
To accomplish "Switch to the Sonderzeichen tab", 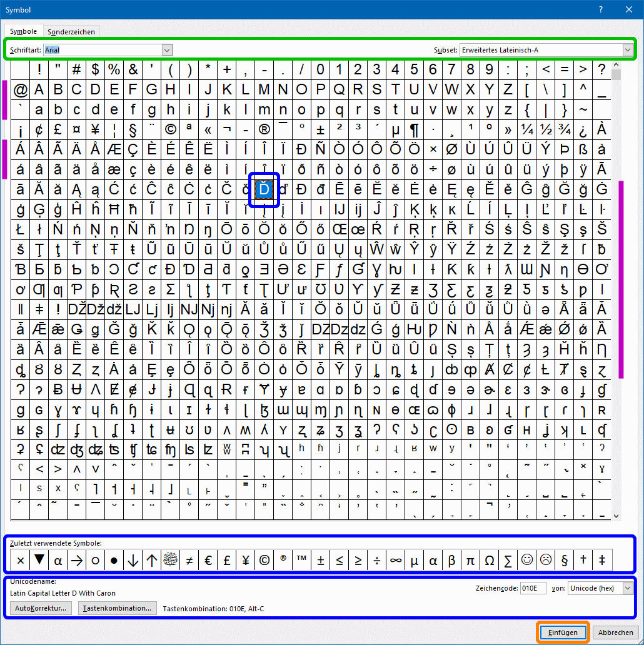I will tap(73, 31).
